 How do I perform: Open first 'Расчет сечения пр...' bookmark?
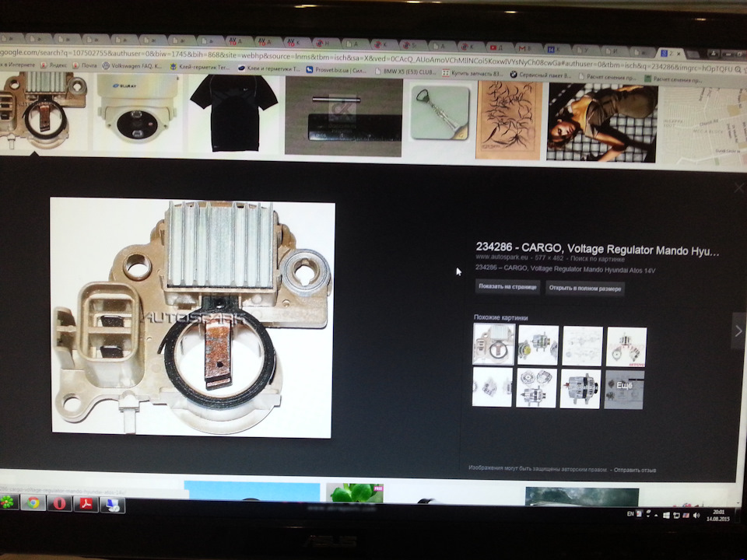(x=608, y=77)
